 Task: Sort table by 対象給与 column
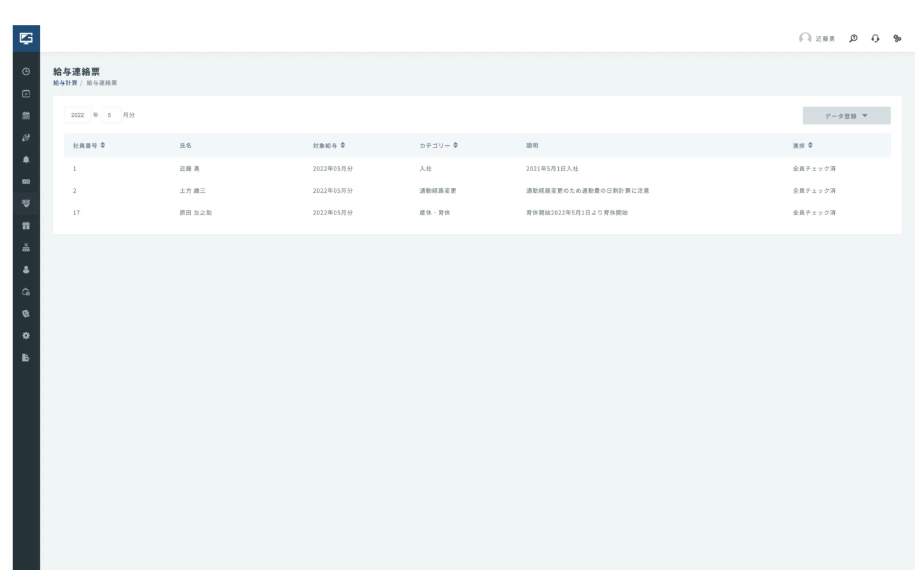[x=343, y=145]
